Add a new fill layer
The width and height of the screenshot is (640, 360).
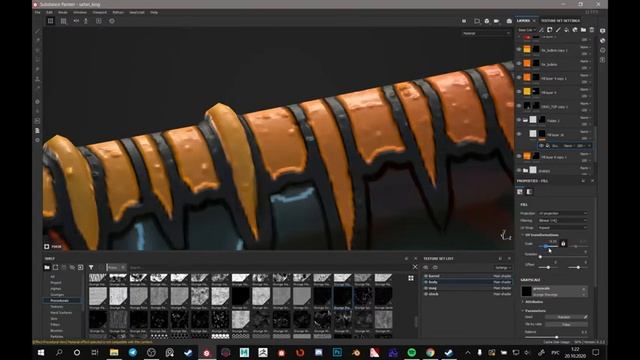(567, 30)
